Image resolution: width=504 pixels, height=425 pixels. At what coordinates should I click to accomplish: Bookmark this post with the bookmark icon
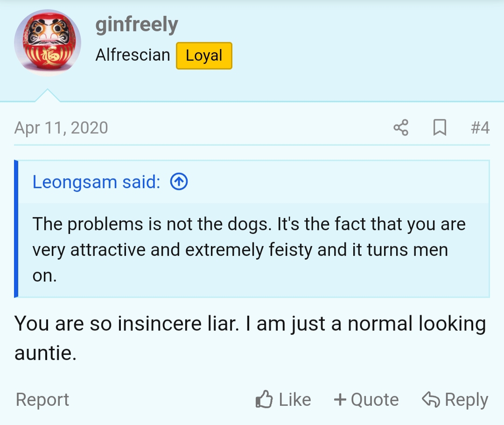[x=440, y=127]
